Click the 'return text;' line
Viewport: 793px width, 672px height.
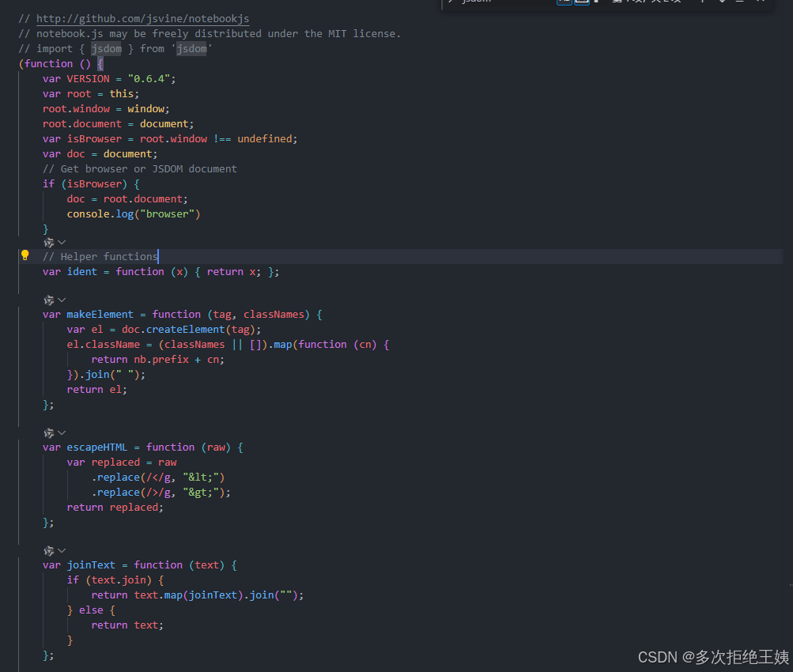pyautogui.click(x=127, y=625)
